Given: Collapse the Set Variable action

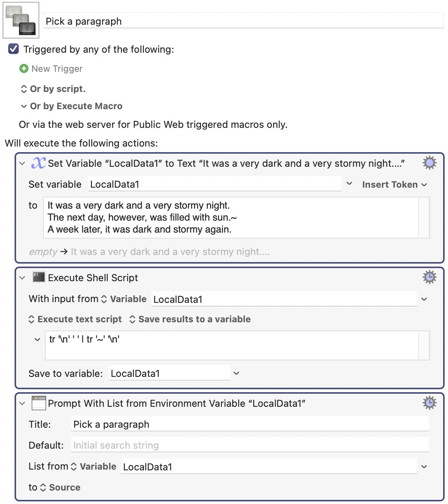Looking at the screenshot, I should pos(22,163).
